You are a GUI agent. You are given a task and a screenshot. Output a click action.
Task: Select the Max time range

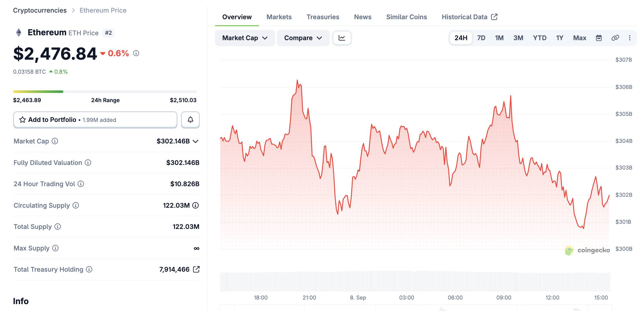(579, 38)
